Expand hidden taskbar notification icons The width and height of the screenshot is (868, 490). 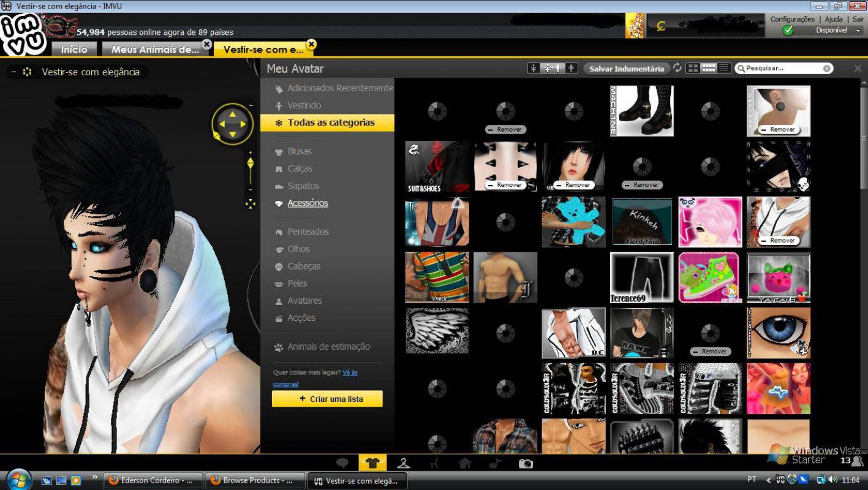[768, 480]
